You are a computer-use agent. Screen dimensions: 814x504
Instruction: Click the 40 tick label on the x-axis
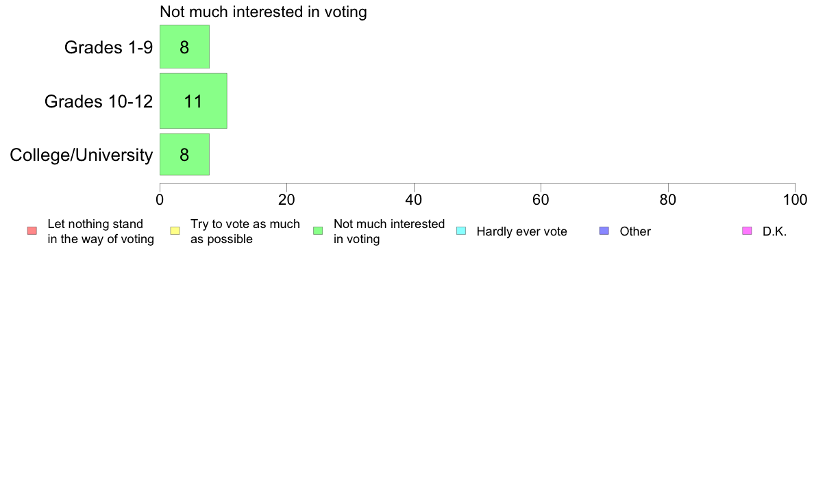click(414, 199)
